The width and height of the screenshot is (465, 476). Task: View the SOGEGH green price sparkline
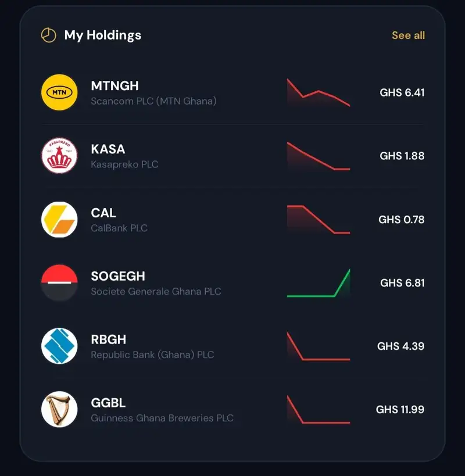pyautogui.click(x=319, y=283)
